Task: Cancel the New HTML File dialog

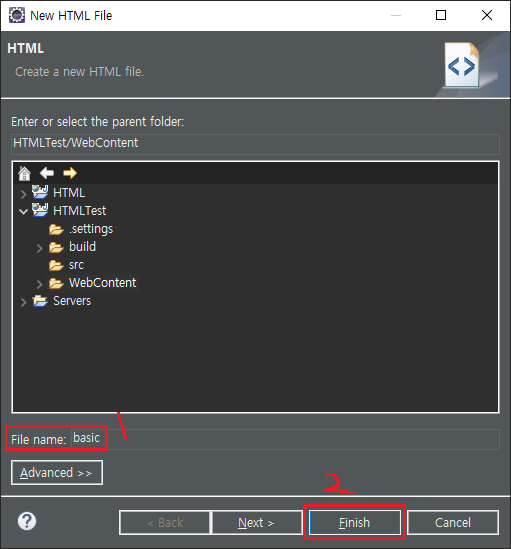Action: coord(453,523)
